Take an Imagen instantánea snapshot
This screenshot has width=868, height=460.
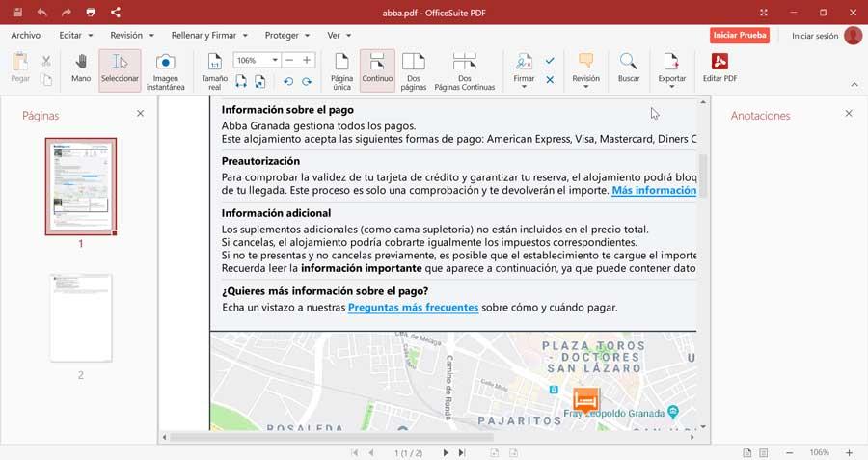(x=165, y=71)
